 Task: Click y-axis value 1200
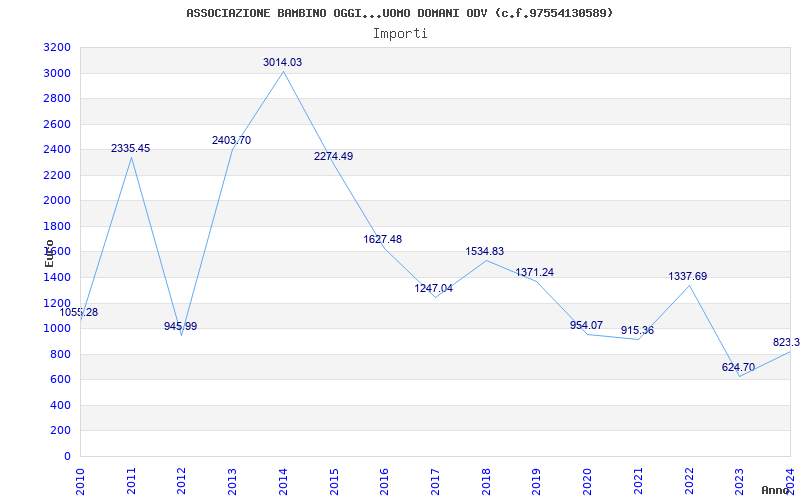click(57, 303)
